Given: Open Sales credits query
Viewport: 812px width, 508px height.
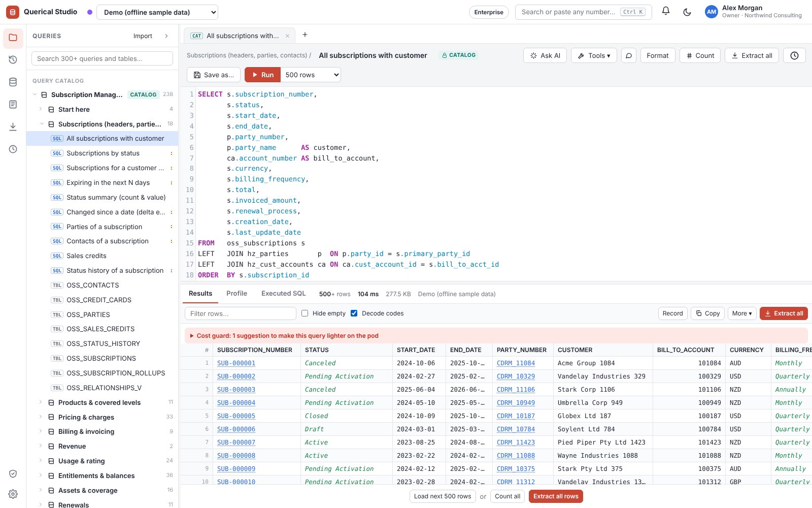Looking at the screenshot, I should [x=103, y=256].
